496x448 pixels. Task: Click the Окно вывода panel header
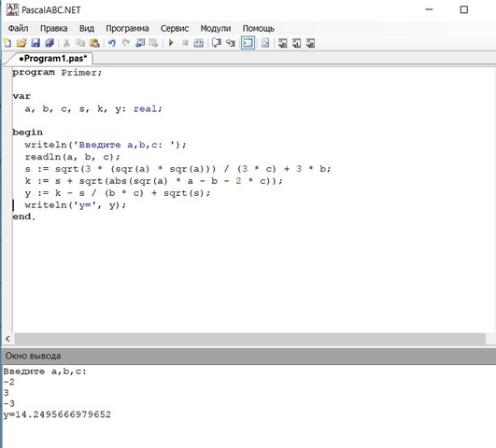(248, 356)
